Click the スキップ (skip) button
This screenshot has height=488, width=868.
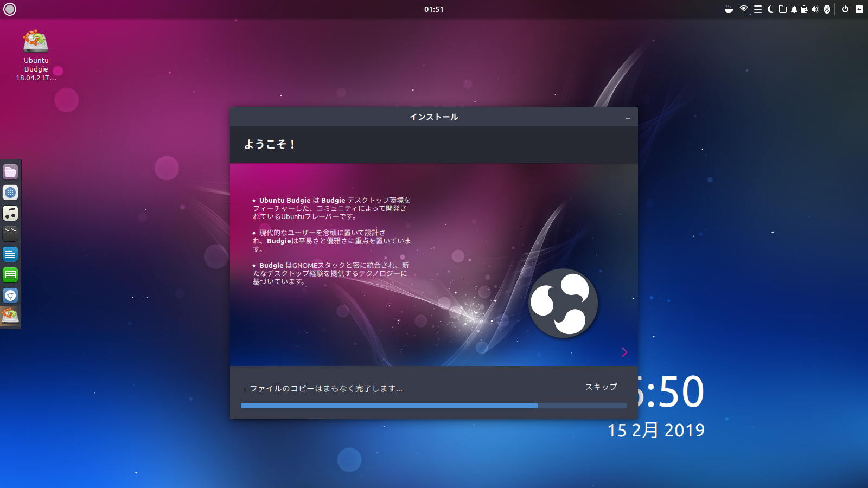tap(601, 387)
